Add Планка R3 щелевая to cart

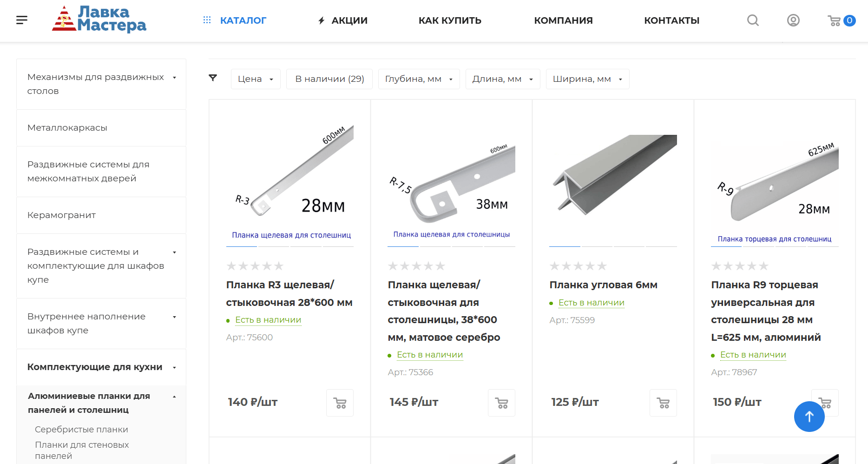click(340, 403)
